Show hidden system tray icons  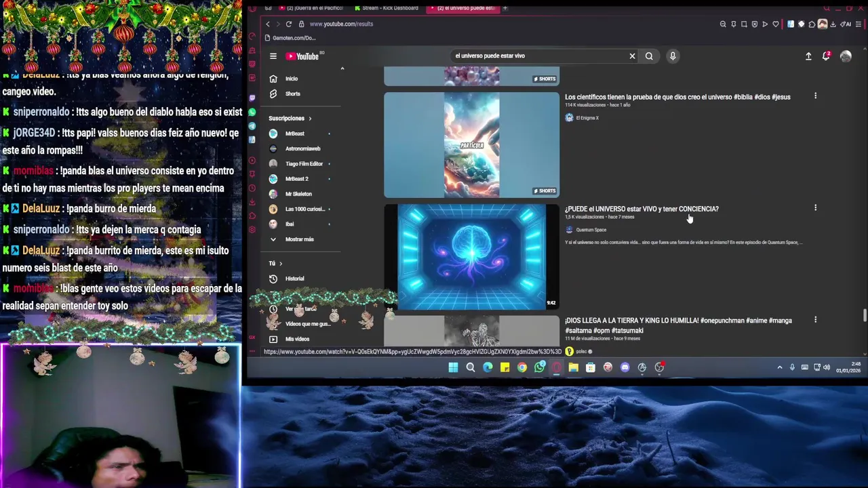pyautogui.click(x=780, y=367)
